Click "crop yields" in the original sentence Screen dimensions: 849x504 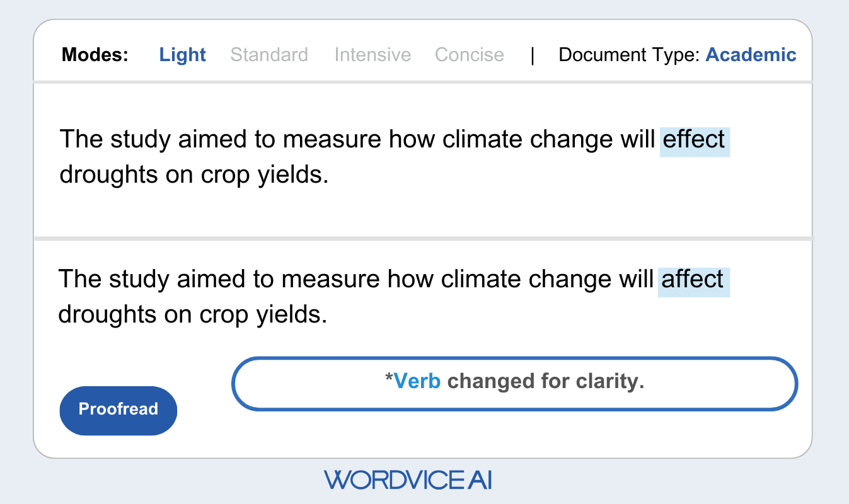pos(264,175)
